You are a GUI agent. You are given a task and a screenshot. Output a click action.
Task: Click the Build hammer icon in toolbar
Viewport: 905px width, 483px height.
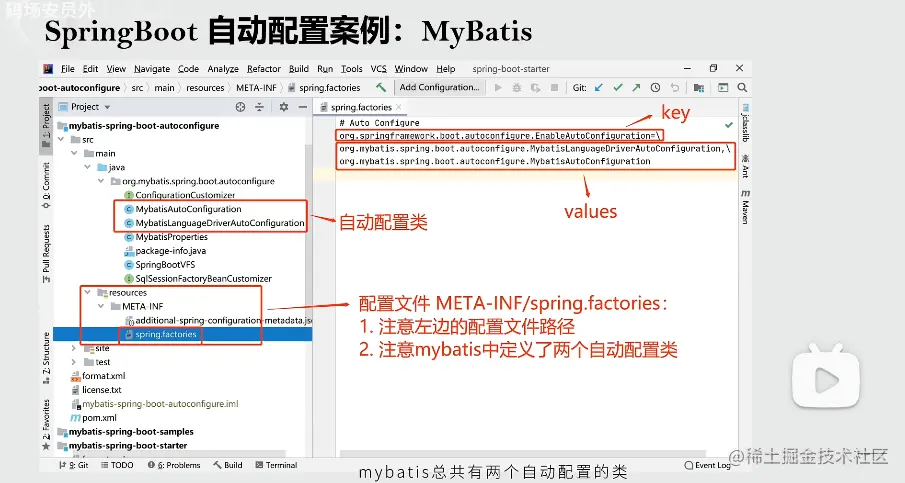coord(381,88)
